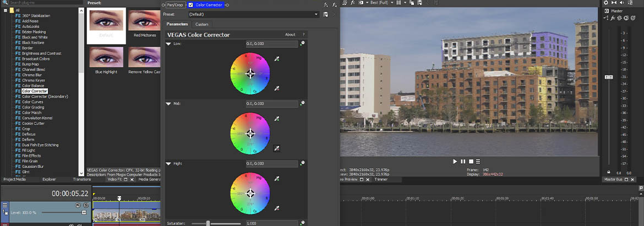This screenshot has width=644, height=226.
Task: Open help question mark in Color Corrector
Action: tap(303, 35)
